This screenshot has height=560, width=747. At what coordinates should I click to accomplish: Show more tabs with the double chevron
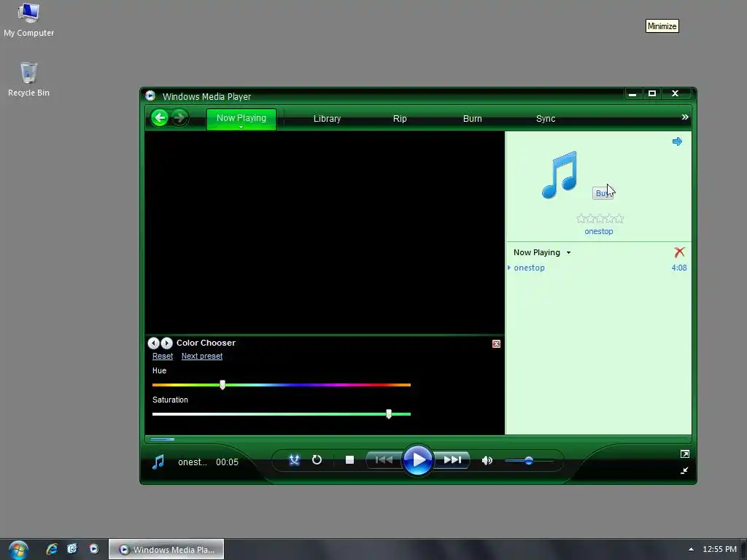(x=684, y=117)
